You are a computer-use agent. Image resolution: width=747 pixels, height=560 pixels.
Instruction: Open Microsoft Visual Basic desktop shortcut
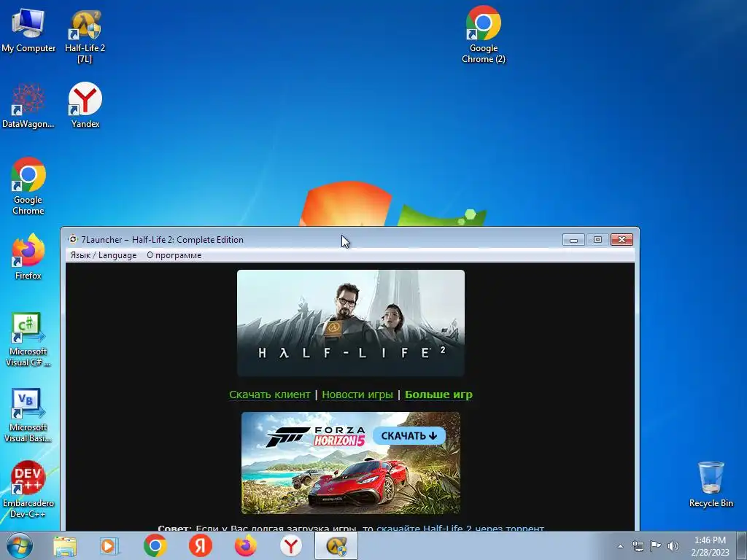[x=28, y=415]
